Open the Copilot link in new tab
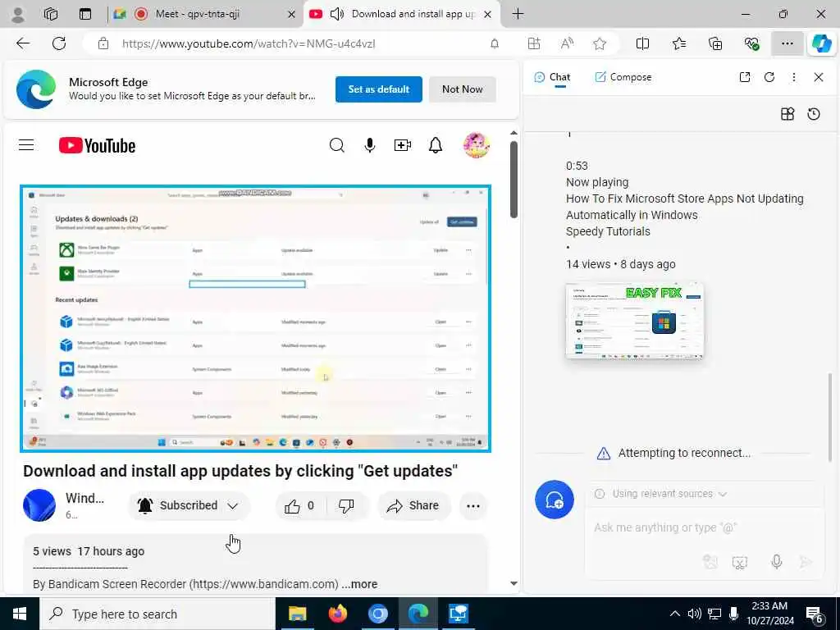 pyautogui.click(x=745, y=77)
